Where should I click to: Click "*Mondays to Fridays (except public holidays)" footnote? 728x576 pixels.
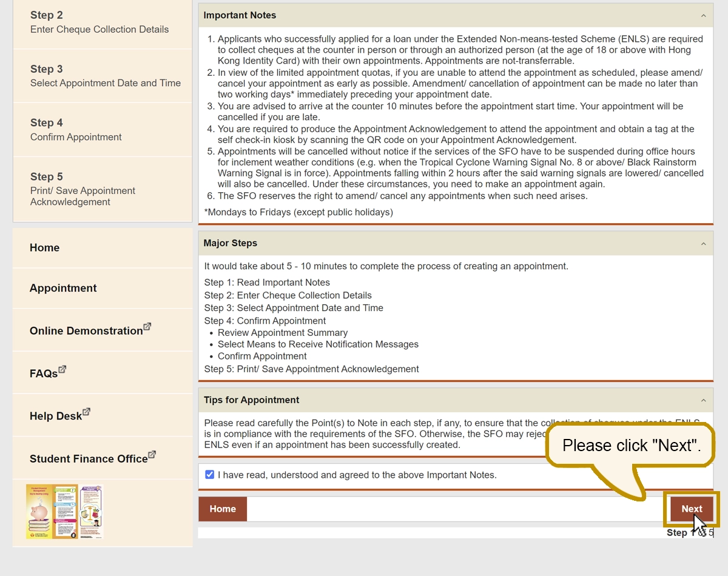click(x=298, y=212)
